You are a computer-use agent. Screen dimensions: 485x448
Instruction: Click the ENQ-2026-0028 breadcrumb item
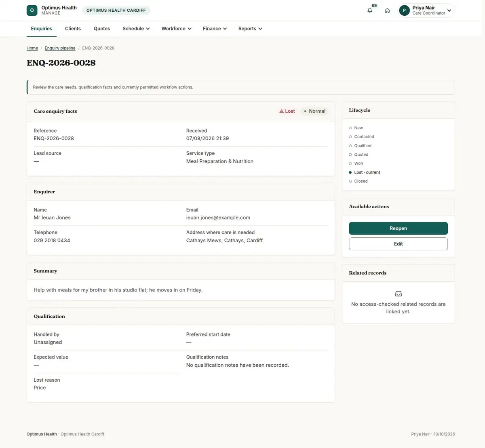coord(98,48)
